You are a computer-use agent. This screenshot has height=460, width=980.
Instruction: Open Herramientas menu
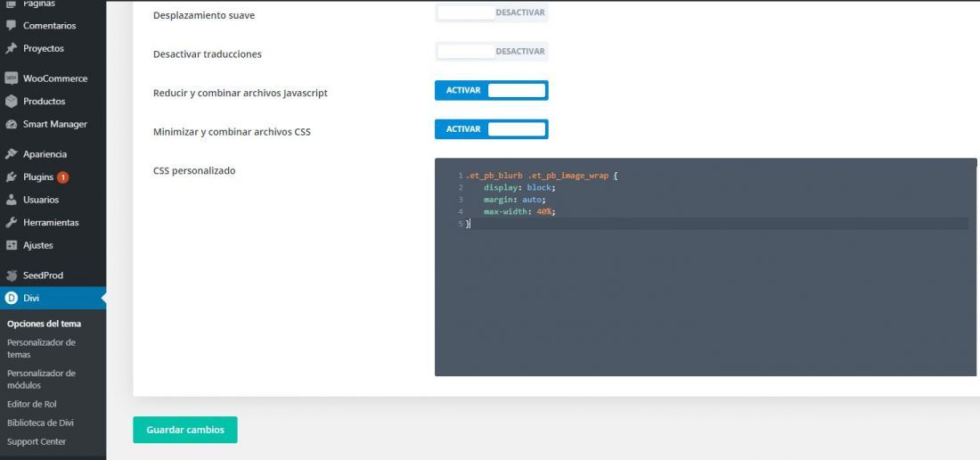pyautogui.click(x=51, y=223)
